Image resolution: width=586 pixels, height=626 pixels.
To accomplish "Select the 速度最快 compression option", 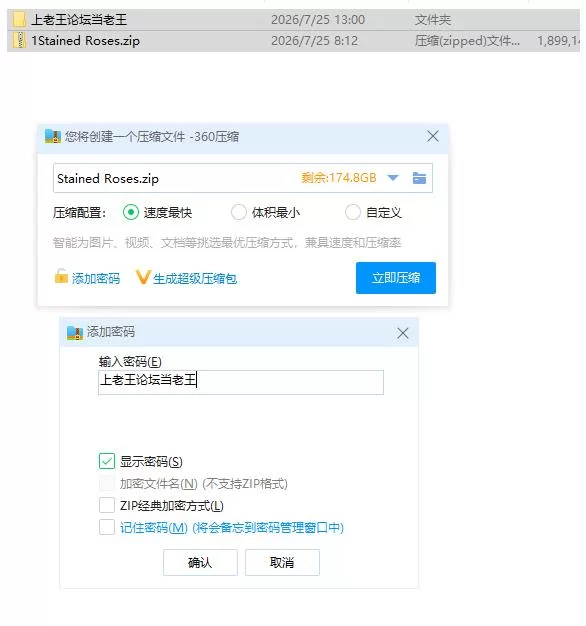I will [x=131, y=212].
